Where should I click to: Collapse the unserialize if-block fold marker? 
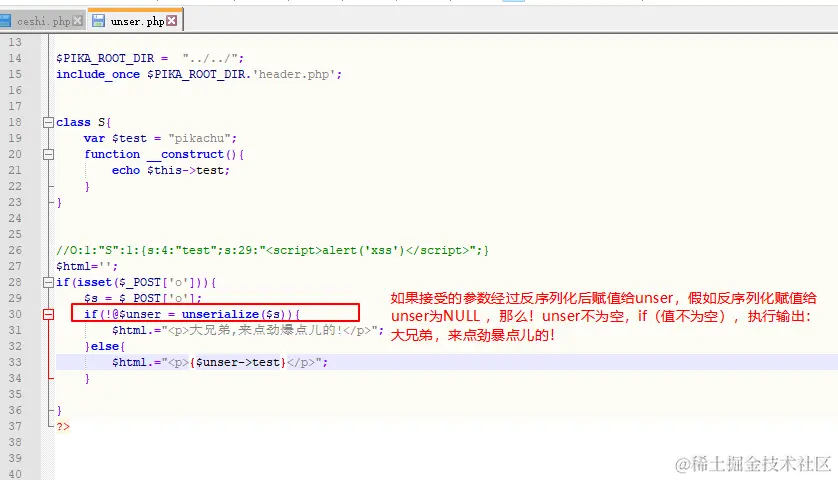[48, 314]
